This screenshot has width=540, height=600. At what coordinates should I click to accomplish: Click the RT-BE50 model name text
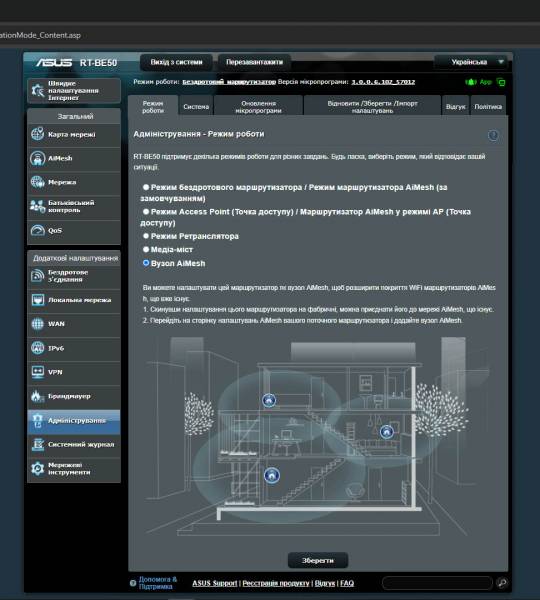(98, 62)
